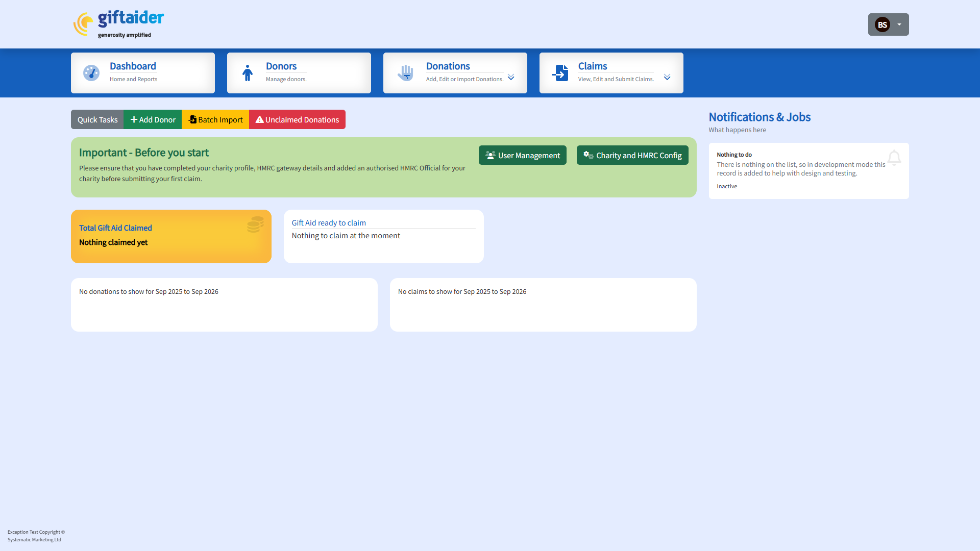Open the Claims menu item
This screenshot has width=980, height=551.
pos(611,73)
